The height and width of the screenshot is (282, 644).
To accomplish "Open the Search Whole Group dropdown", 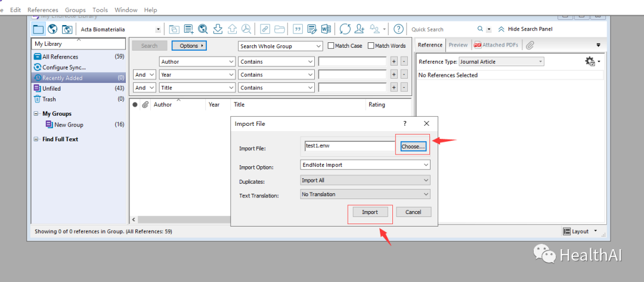I will 280,47.
